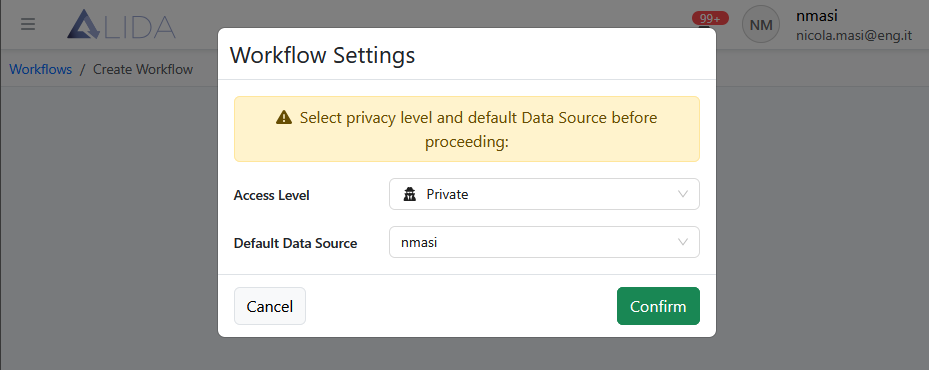
Task: Click Create Workflow breadcrumb text
Action: (x=143, y=69)
